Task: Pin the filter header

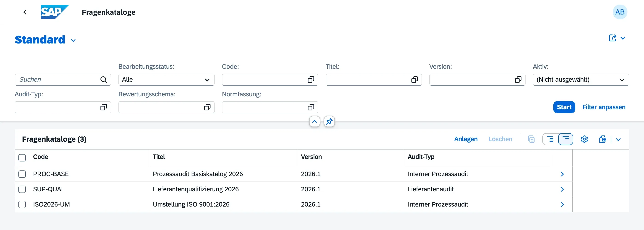Action: (329, 121)
